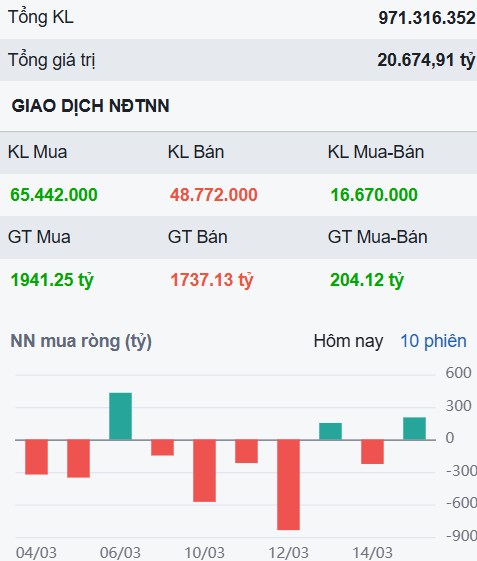Select buy volume 65.442.000
Image resolution: width=477 pixels, height=561 pixels.
pyautogui.click(x=54, y=195)
